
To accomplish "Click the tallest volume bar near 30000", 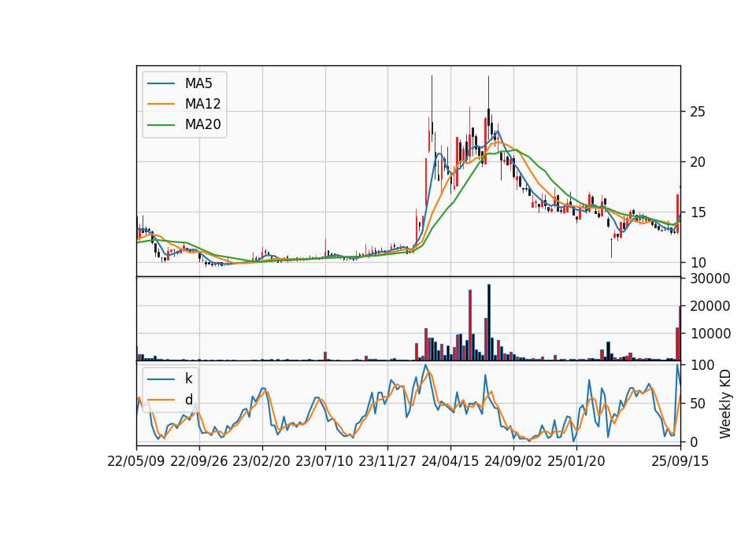I will click(x=489, y=323).
